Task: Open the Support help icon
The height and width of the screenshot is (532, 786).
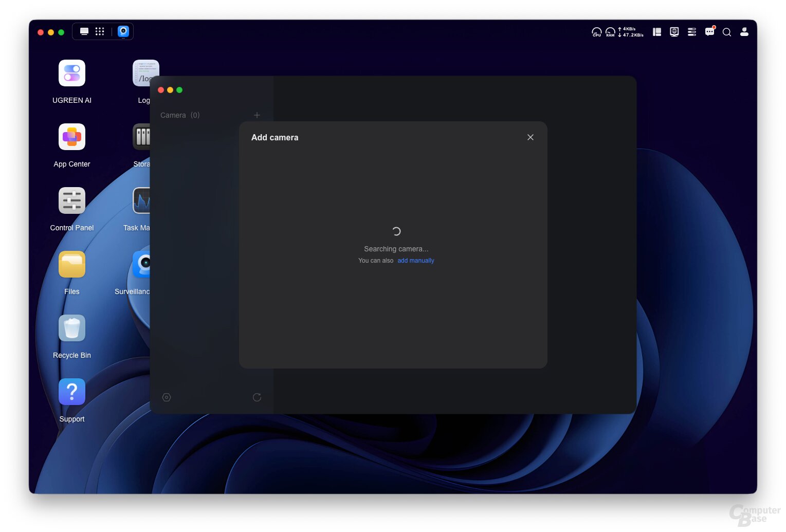Action: tap(72, 392)
